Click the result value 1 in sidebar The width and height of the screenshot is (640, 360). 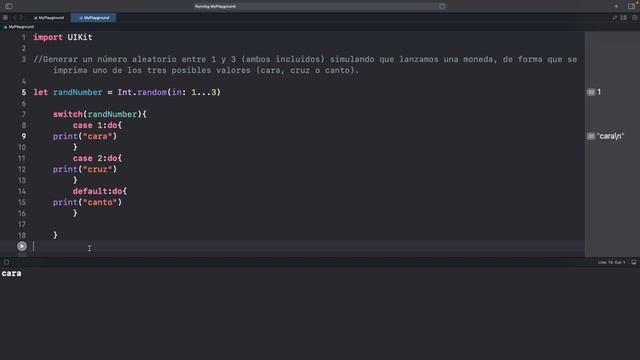tap(599, 92)
